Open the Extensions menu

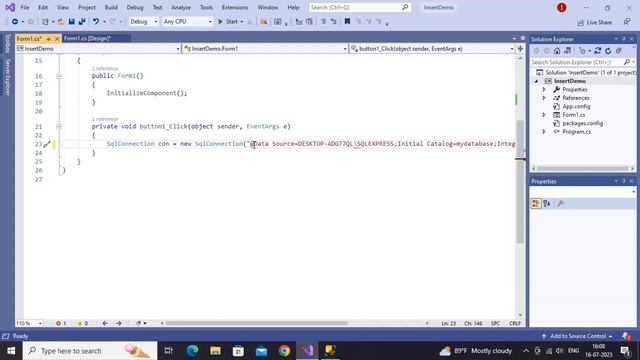235,7
